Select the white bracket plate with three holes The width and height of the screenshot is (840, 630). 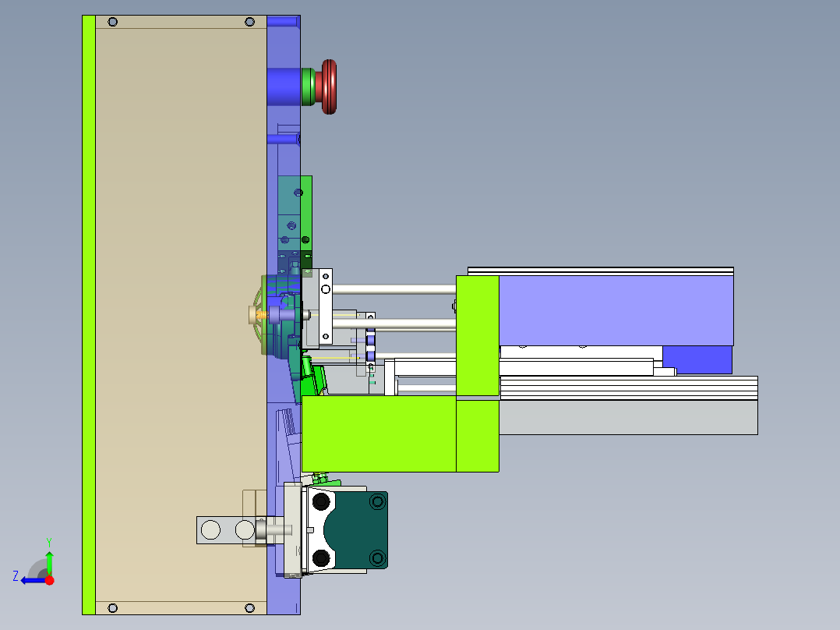point(325,306)
